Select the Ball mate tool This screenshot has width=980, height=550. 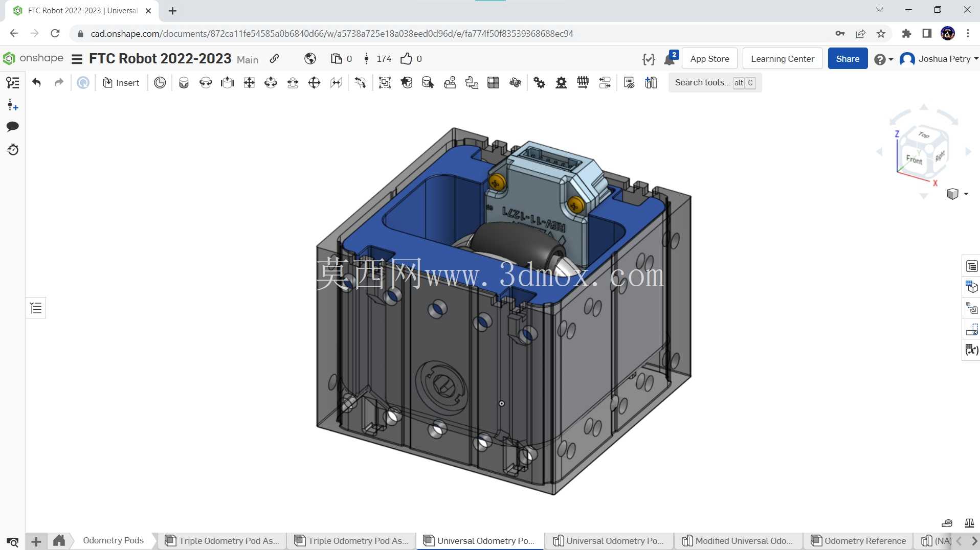[314, 83]
